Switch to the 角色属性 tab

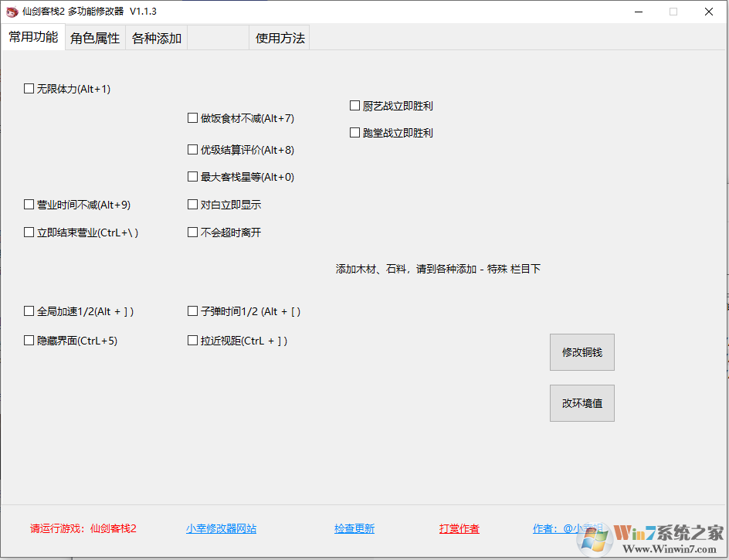94,37
